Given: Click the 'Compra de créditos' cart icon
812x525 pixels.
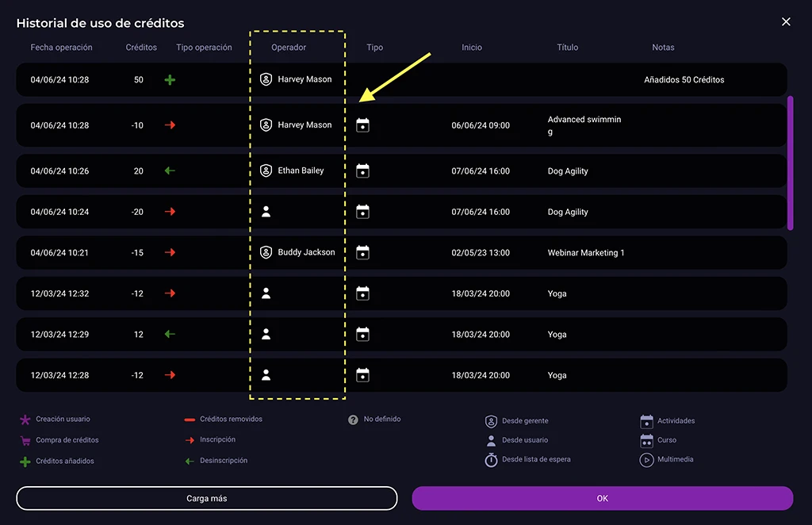Looking at the screenshot, I should [x=25, y=440].
